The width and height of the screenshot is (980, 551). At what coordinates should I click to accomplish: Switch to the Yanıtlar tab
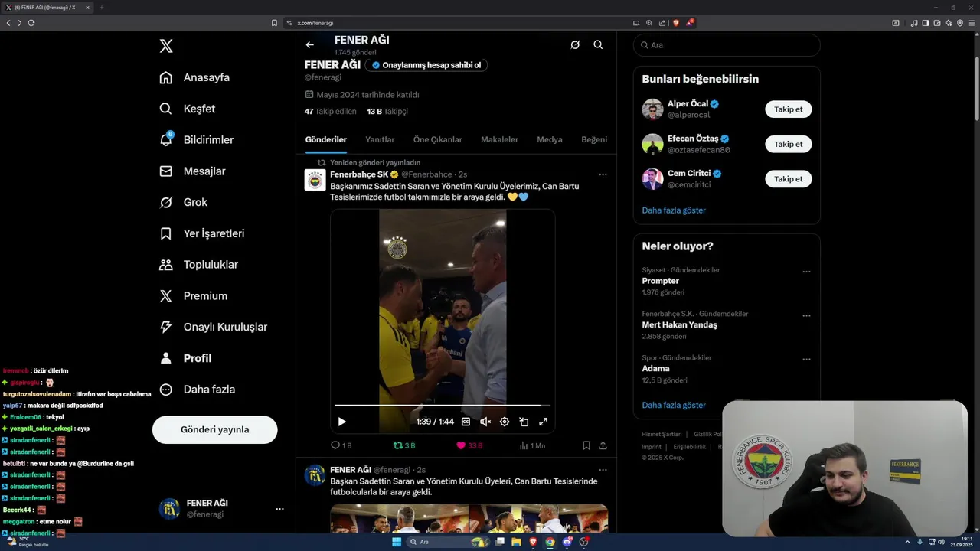380,139
